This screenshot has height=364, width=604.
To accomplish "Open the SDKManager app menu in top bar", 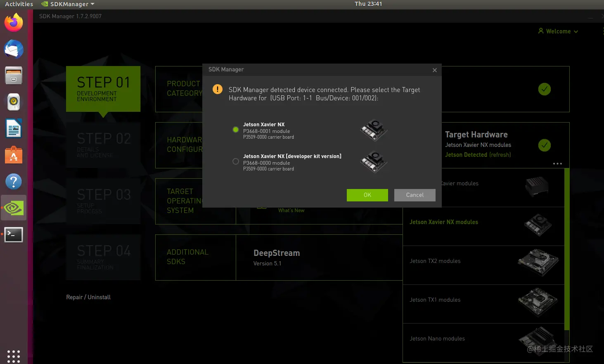I will pyautogui.click(x=68, y=4).
